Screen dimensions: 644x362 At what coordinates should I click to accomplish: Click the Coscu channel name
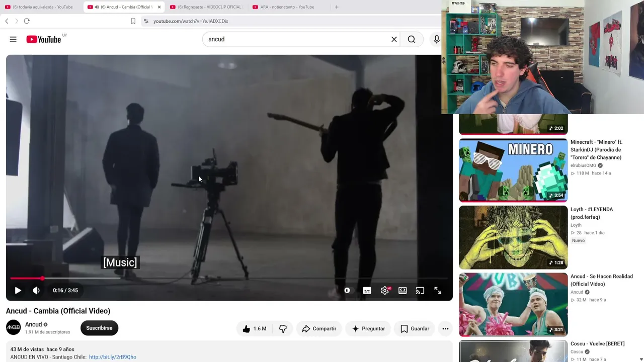pos(577,352)
